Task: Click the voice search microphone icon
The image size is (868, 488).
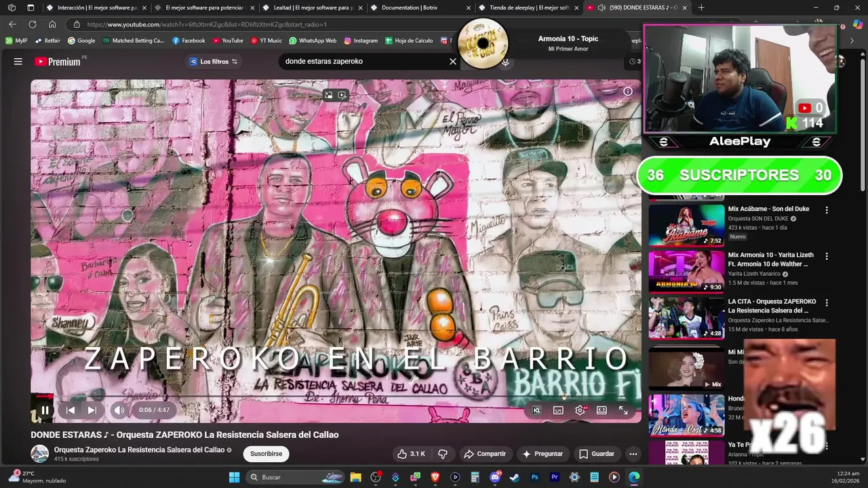Action: [x=505, y=62]
